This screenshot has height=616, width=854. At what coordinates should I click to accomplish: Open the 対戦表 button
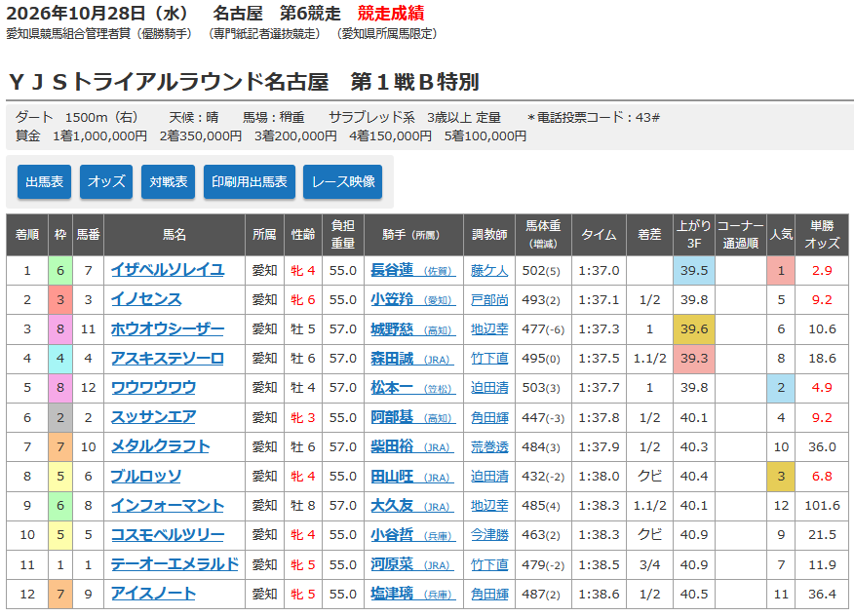(169, 181)
